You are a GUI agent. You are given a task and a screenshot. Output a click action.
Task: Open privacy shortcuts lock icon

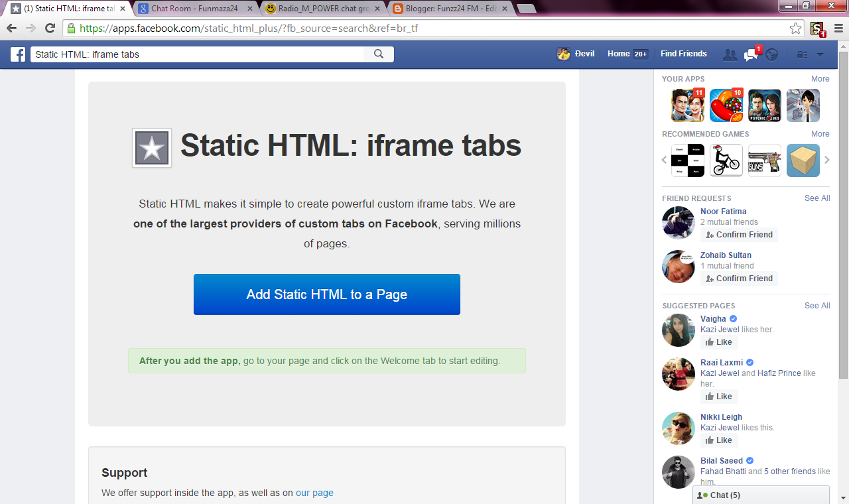pyautogui.click(x=802, y=54)
